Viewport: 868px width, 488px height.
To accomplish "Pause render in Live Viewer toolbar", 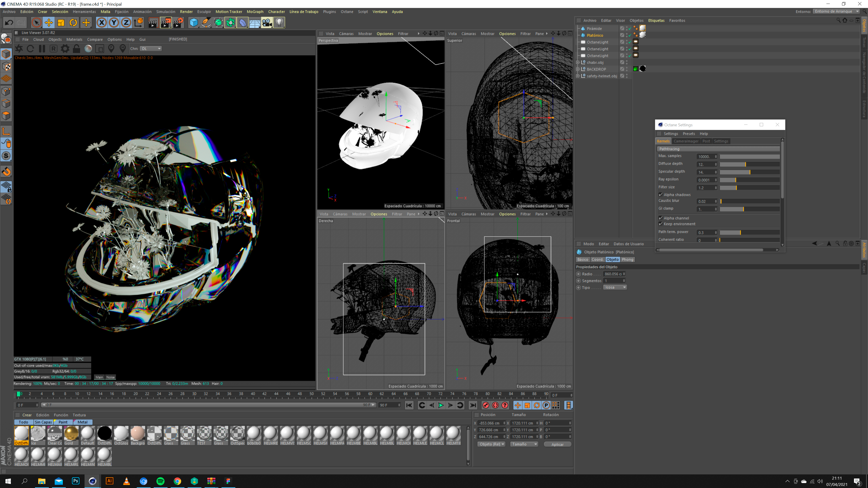I will pyautogui.click(x=42, y=49).
